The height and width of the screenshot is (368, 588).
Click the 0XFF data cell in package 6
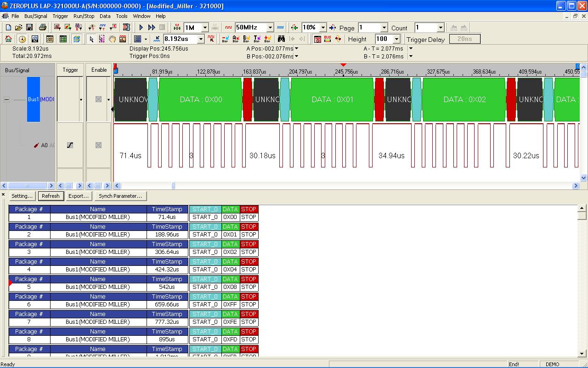coord(230,305)
